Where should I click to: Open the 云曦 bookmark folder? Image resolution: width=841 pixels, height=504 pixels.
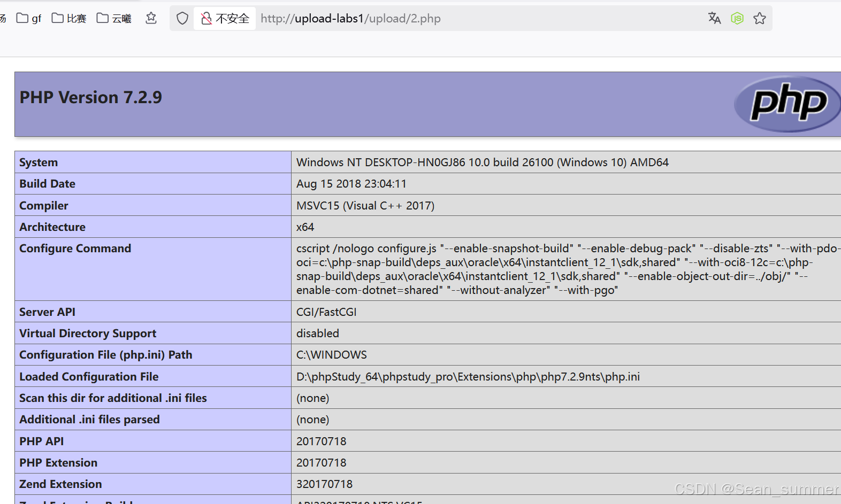(x=114, y=18)
